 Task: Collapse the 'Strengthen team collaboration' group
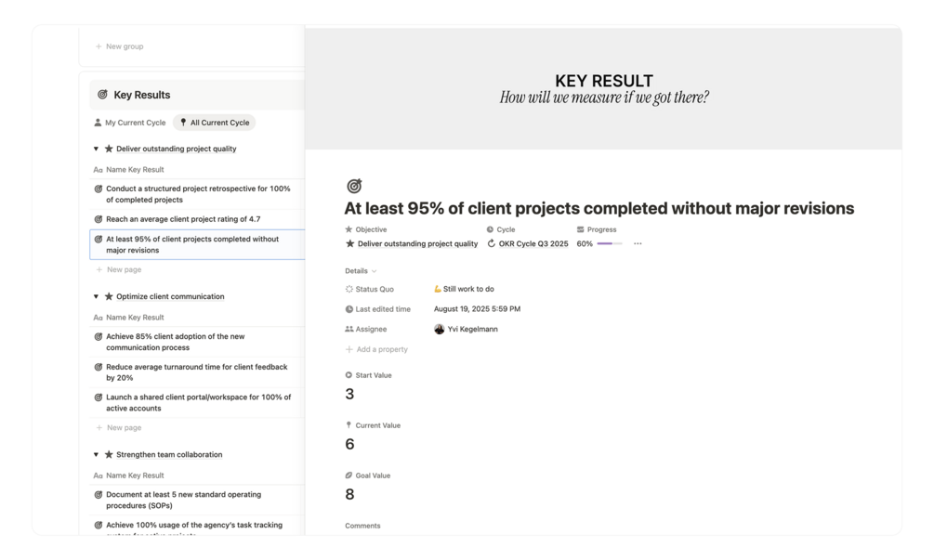click(96, 455)
